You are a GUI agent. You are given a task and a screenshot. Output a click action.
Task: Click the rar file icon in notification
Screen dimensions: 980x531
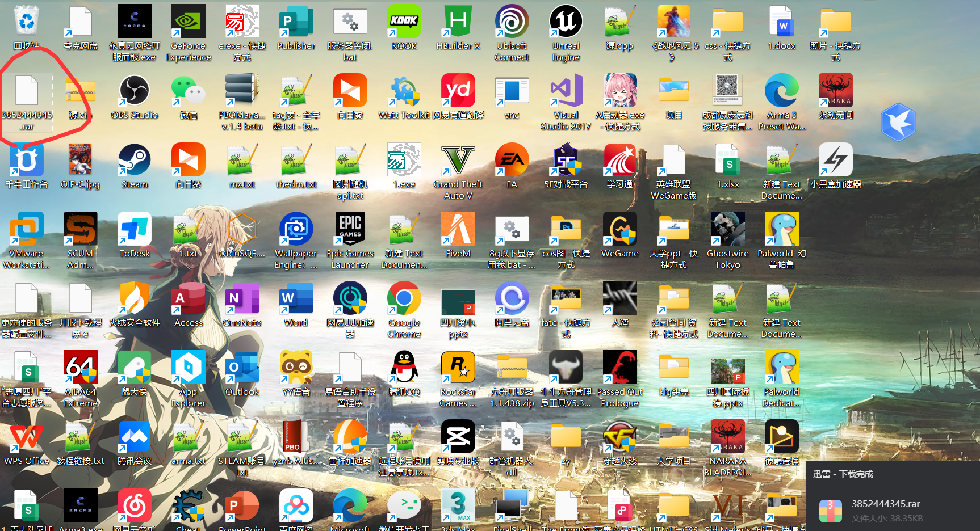coord(830,511)
